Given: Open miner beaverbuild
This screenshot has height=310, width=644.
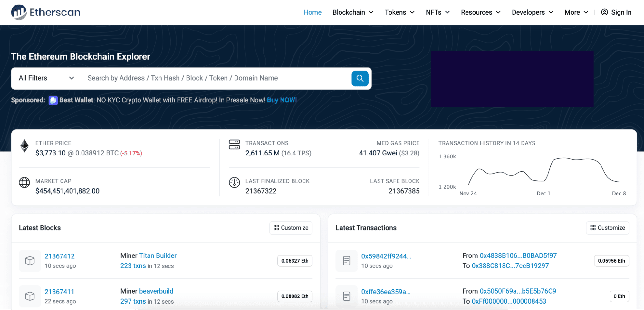Looking at the screenshot, I should [156, 291].
